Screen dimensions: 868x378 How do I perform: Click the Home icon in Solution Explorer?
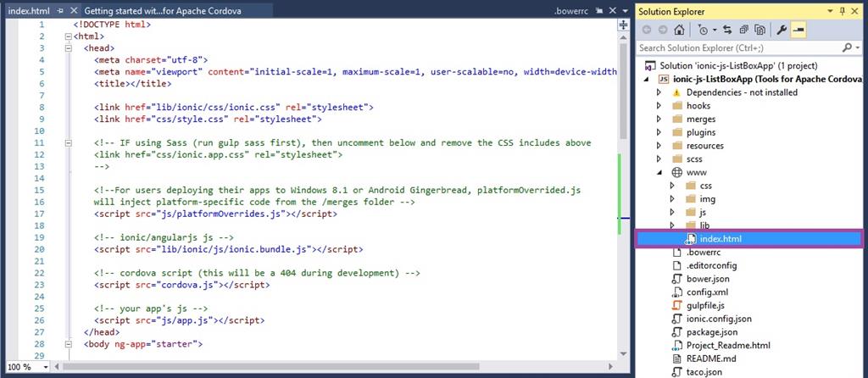click(x=679, y=30)
